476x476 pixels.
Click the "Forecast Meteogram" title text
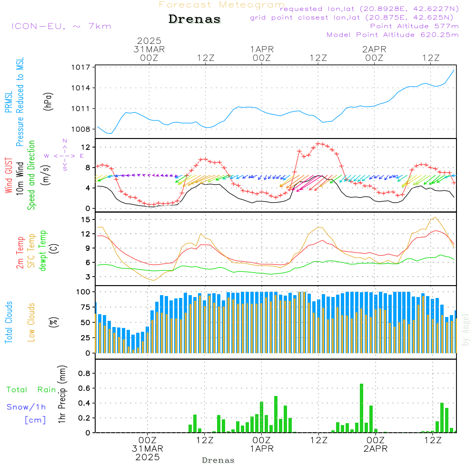point(222,5)
